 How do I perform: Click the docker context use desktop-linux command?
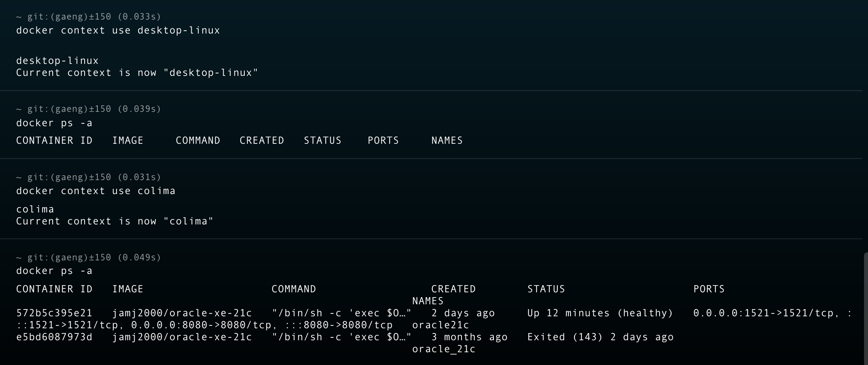[118, 30]
